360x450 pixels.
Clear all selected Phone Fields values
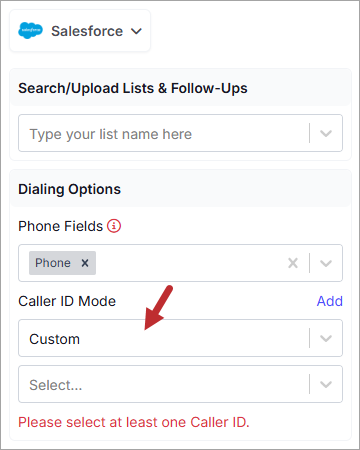point(293,263)
